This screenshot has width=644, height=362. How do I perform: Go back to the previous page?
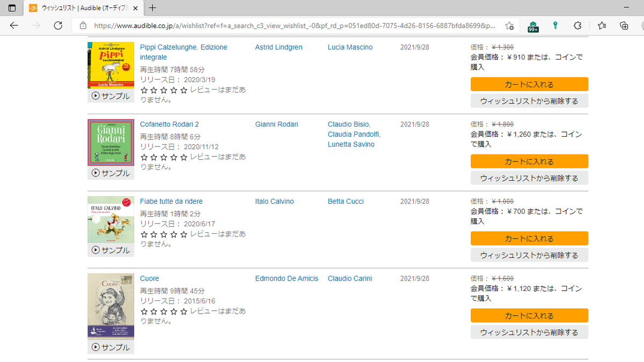[x=14, y=25]
